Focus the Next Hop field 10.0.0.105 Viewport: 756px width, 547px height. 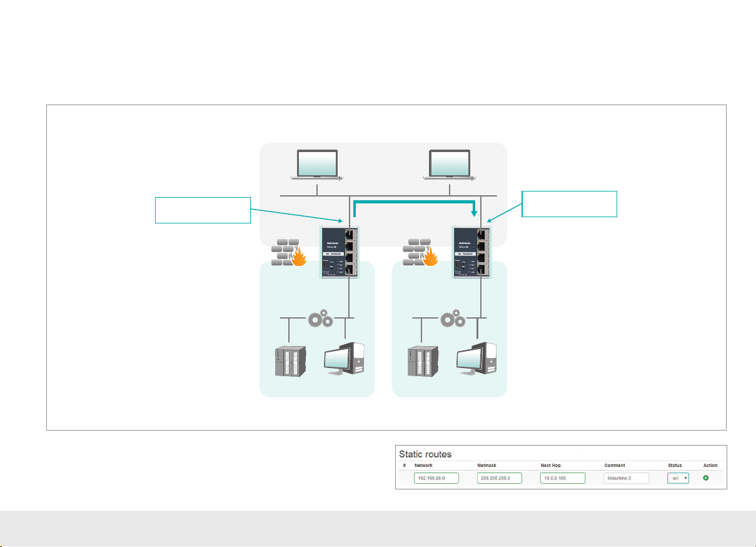563,478
